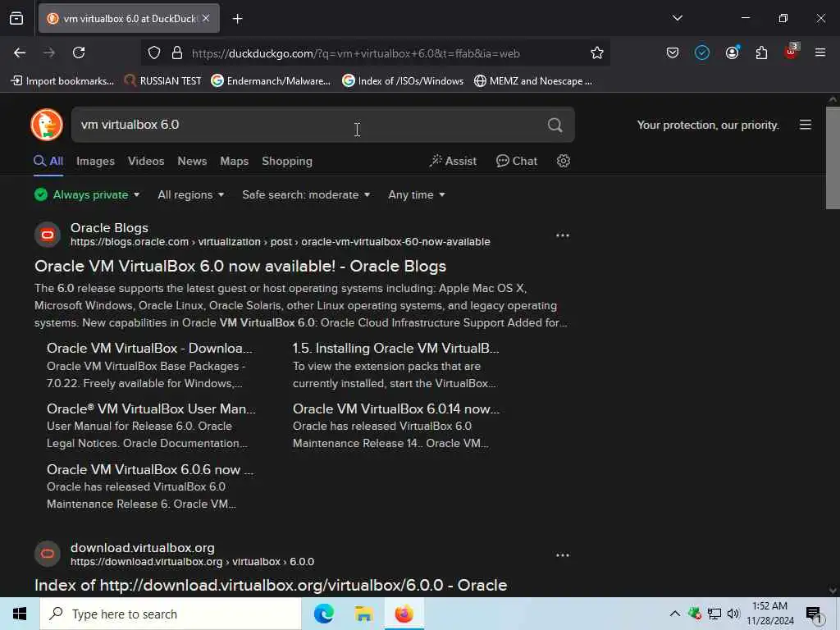Switch to Shopping results tab
The image size is (840, 630).
click(286, 162)
